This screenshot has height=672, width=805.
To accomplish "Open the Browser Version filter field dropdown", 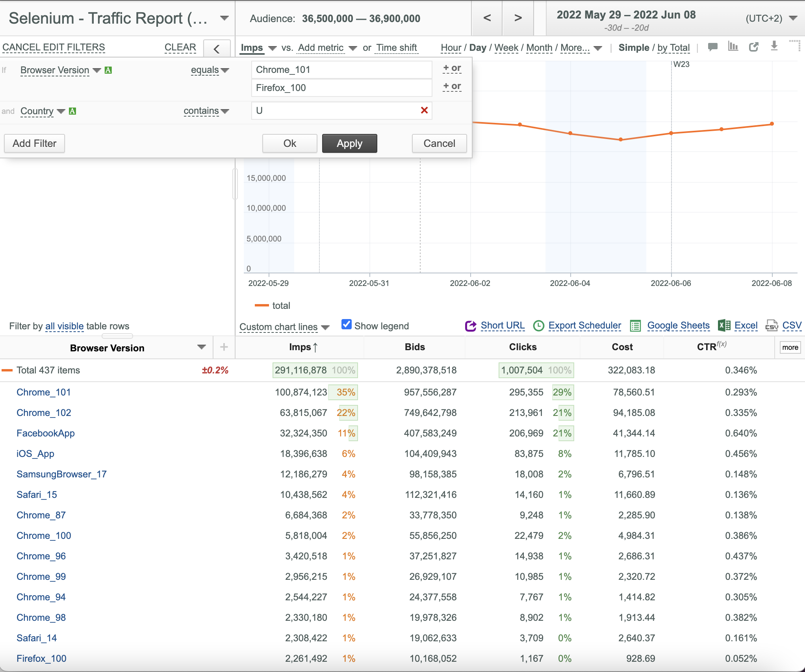I will coord(97,71).
